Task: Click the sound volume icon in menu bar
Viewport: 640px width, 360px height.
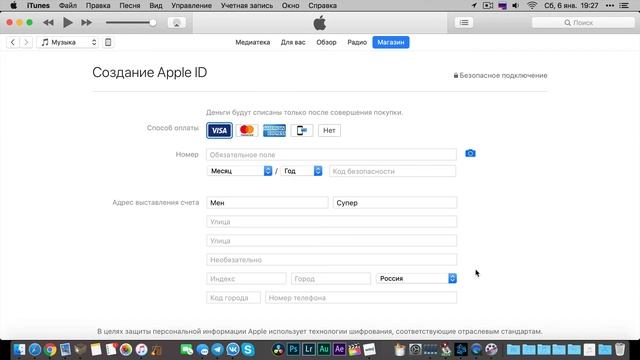Action: (x=516, y=5)
